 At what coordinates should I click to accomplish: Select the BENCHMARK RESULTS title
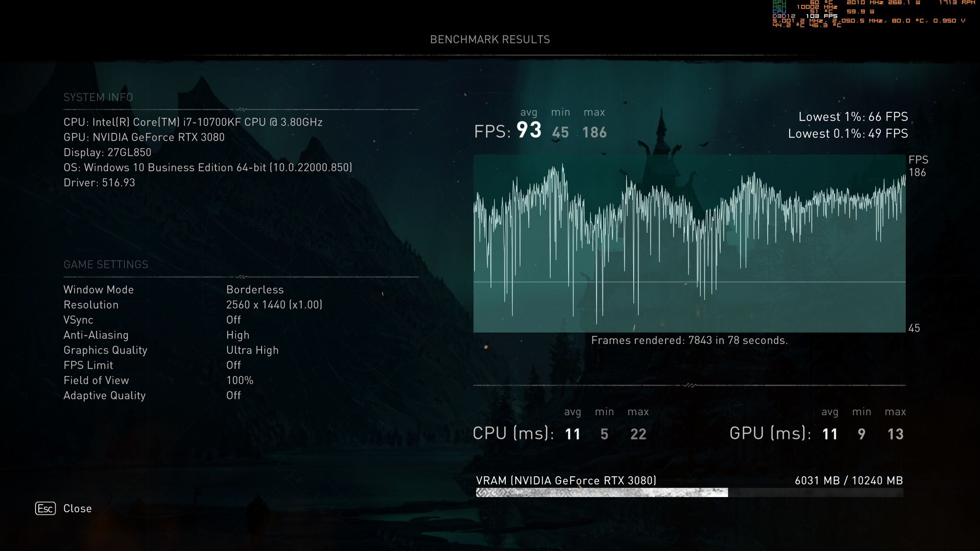[490, 39]
